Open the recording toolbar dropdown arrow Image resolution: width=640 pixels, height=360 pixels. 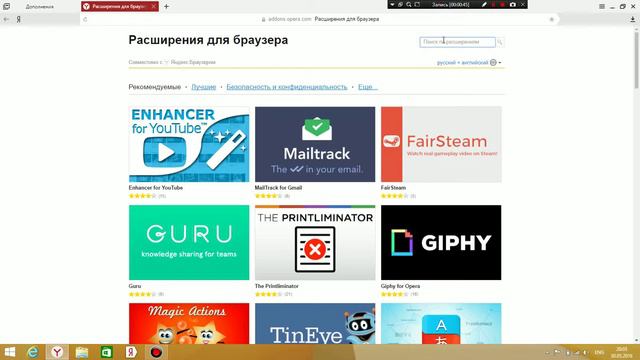tap(392, 4)
